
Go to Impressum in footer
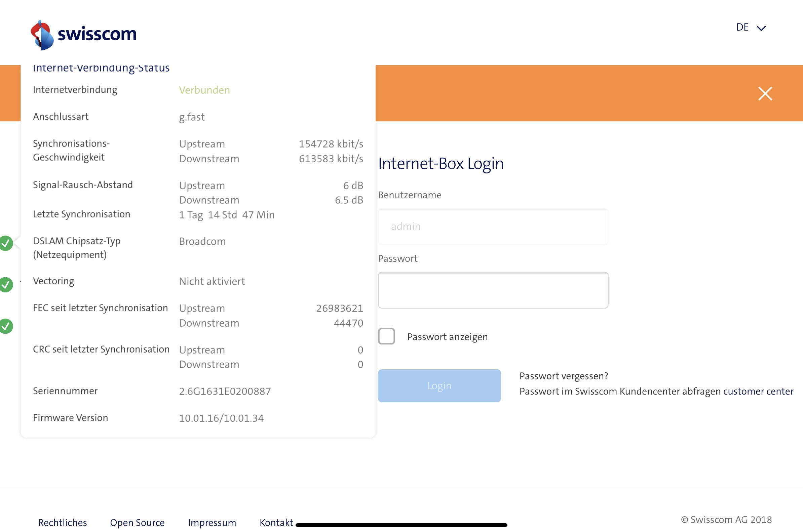(212, 522)
